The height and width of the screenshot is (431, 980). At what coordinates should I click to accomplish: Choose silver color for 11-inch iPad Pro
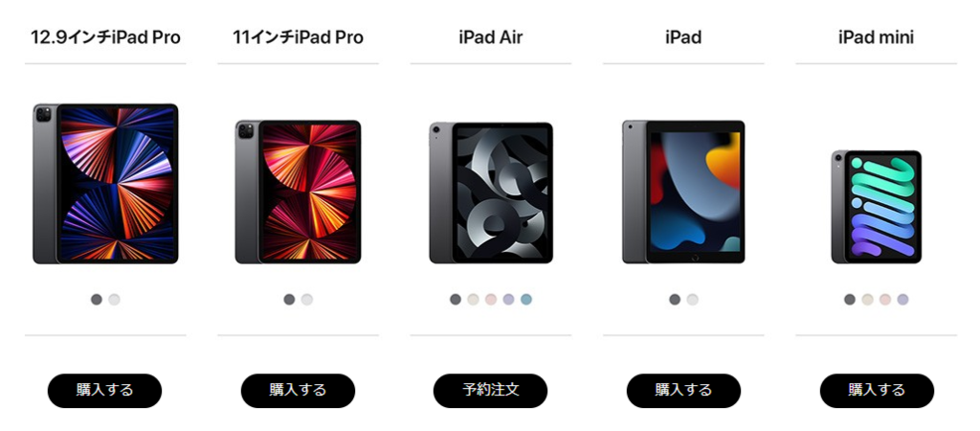click(307, 300)
